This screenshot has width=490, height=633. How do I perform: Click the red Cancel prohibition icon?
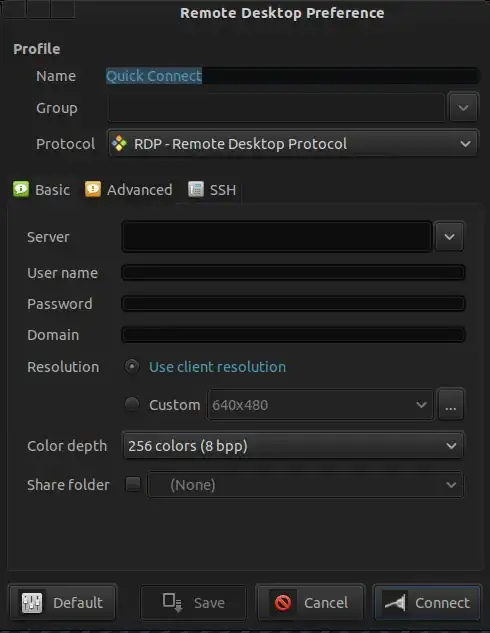point(283,603)
